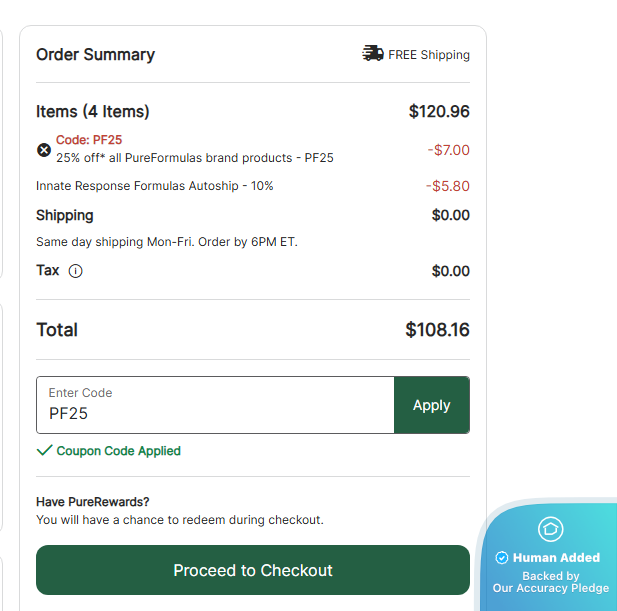This screenshot has height=611, width=617.
Task: Click the red Code: PF25 label
Action: click(89, 140)
